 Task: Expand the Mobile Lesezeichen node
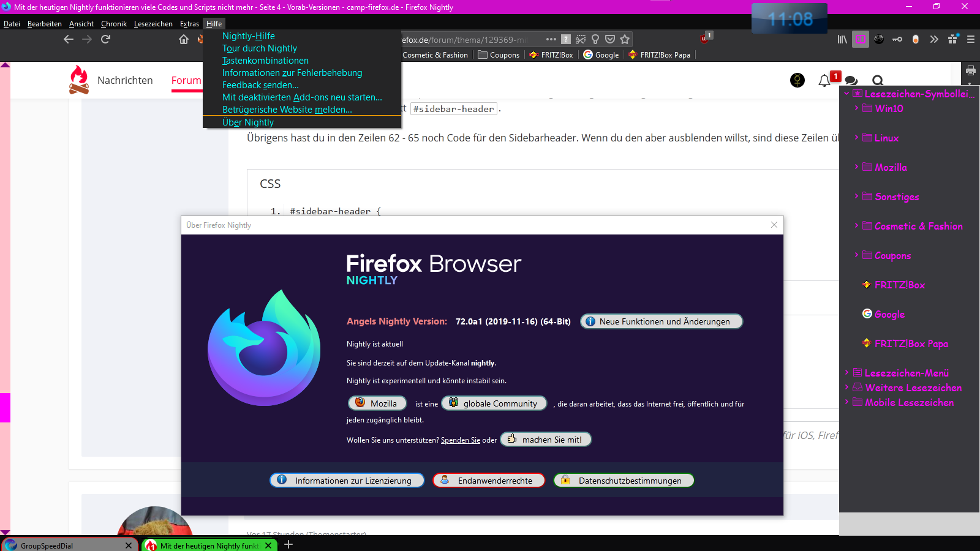pos(846,402)
